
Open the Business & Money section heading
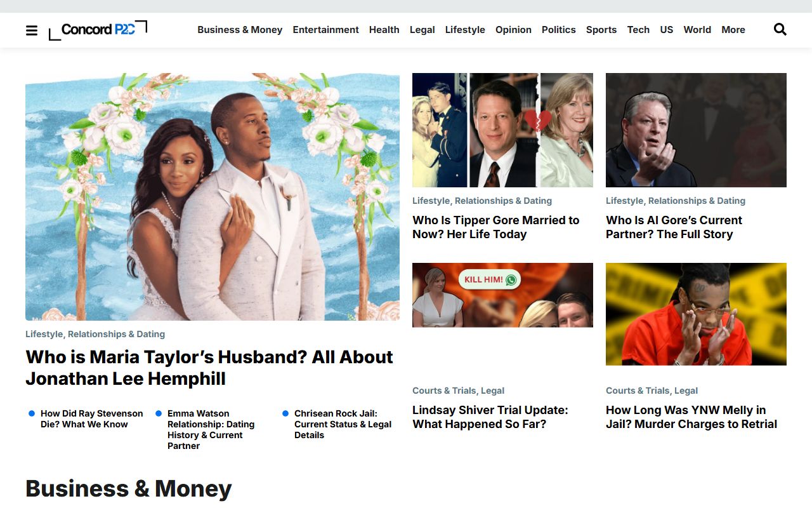click(129, 488)
